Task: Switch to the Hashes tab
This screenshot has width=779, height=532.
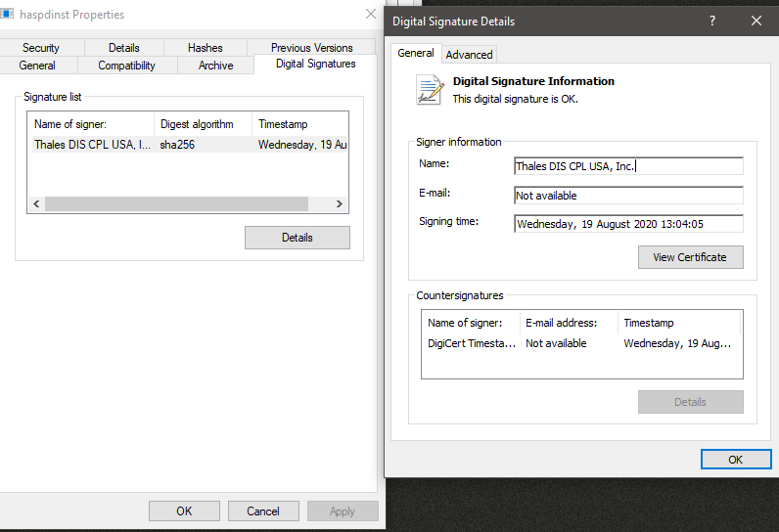Action: click(206, 48)
